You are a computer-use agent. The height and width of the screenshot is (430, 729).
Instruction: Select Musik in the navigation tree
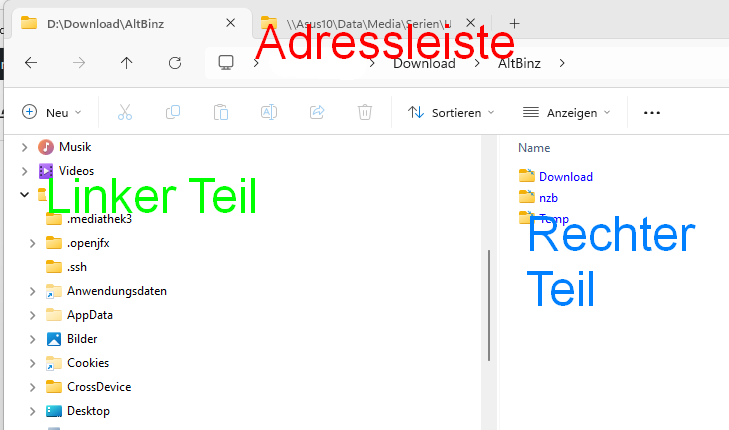point(75,147)
